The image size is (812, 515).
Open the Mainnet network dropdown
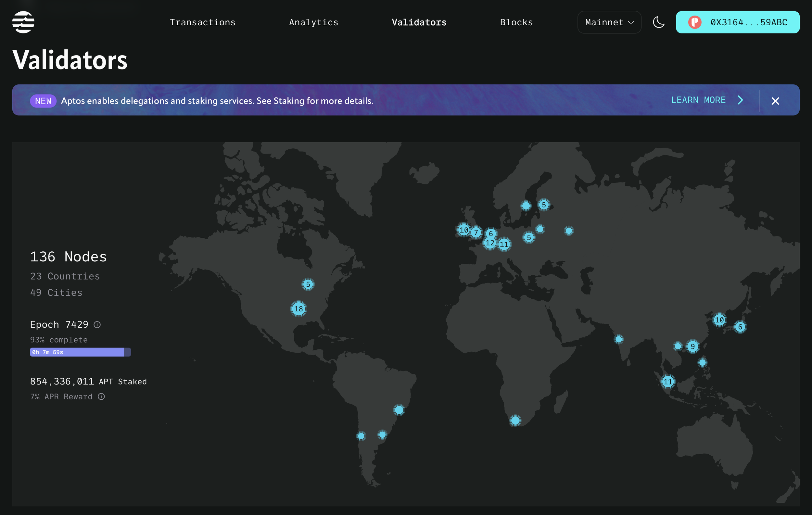pyautogui.click(x=609, y=22)
